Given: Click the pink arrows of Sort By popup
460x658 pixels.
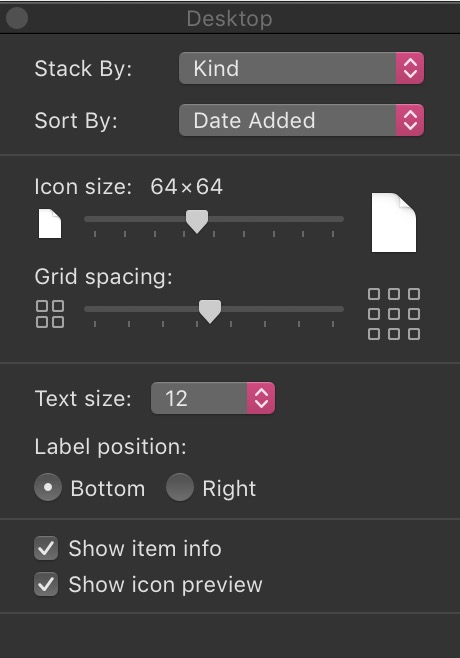Looking at the screenshot, I should click(410, 120).
